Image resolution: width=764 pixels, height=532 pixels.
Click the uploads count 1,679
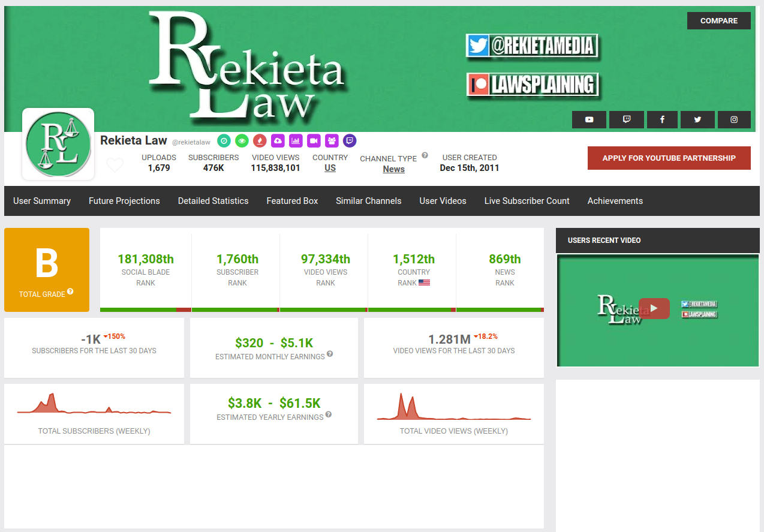(x=159, y=168)
